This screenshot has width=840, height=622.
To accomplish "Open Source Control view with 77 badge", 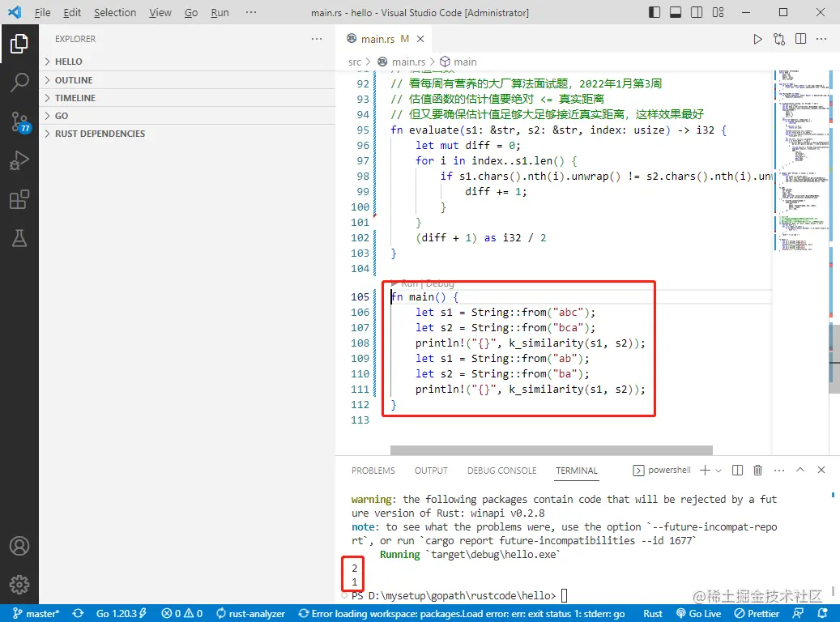I will [x=19, y=122].
